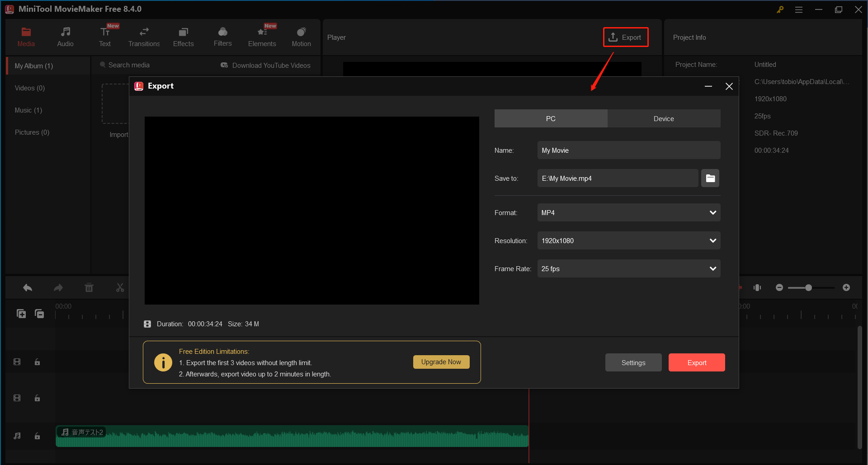Click Export in the dialog footer
This screenshot has height=465, width=868.
(696, 362)
